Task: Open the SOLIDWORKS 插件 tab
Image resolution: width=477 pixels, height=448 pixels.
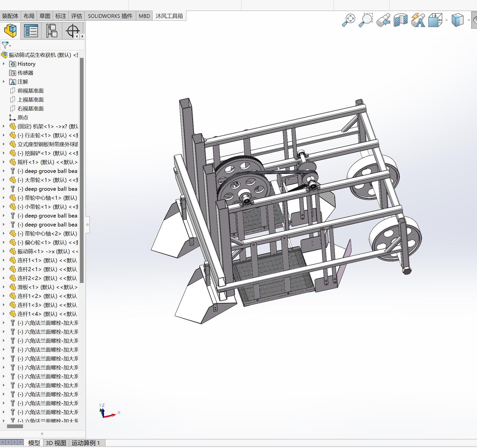Action: tap(110, 16)
